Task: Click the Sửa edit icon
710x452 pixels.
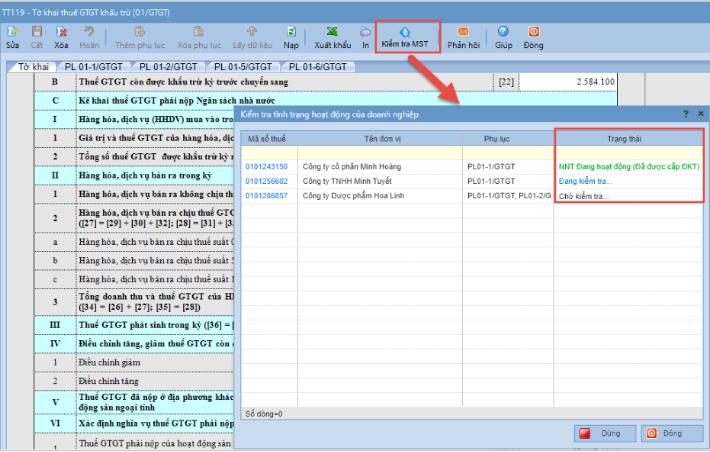Action: coord(12,37)
